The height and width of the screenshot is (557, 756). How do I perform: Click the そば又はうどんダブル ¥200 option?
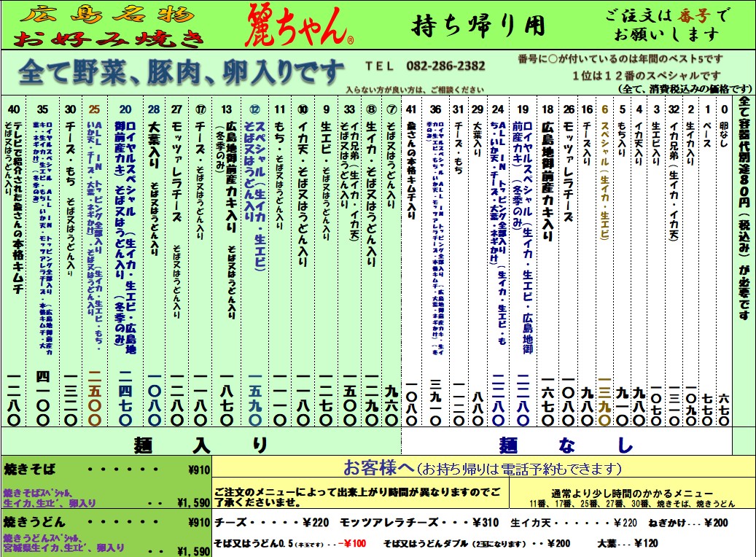point(477,543)
